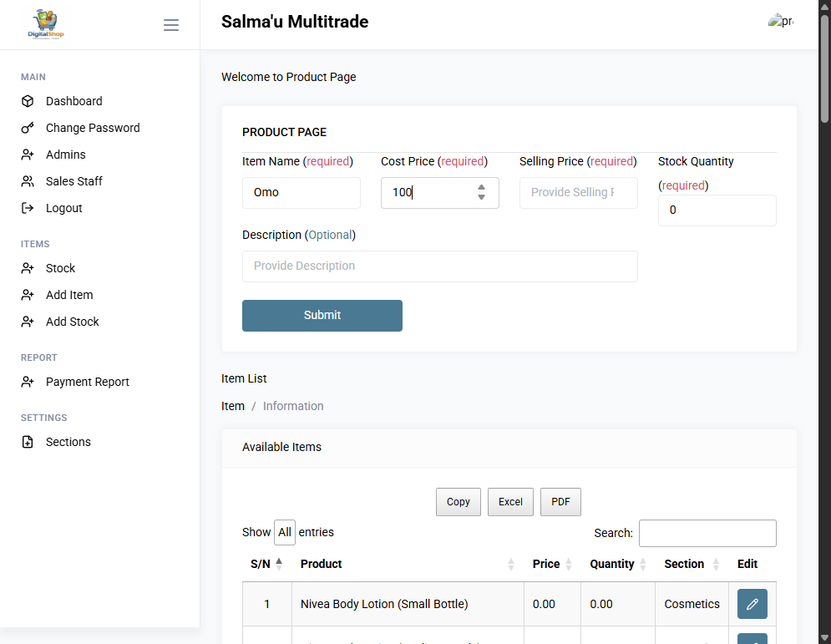This screenshot has height=644, width=831.
Task: Click the table Search box
Action: 707,533
